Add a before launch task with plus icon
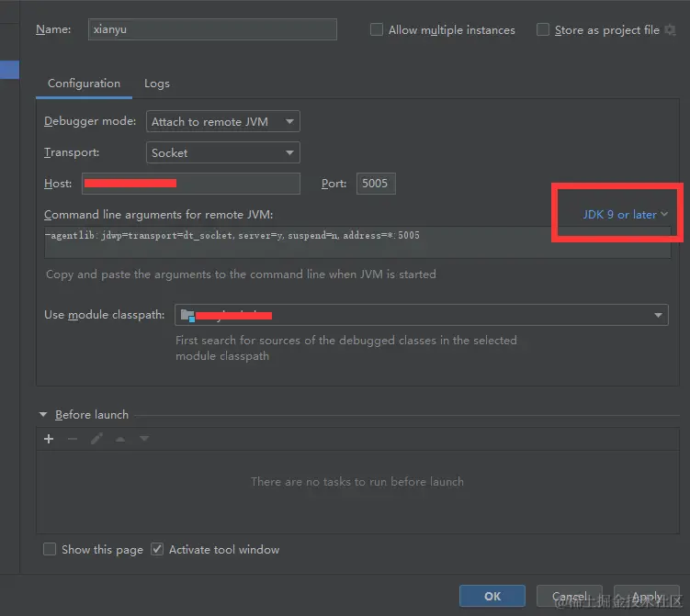The image size is (690, 616). click(x=49, y=439)
